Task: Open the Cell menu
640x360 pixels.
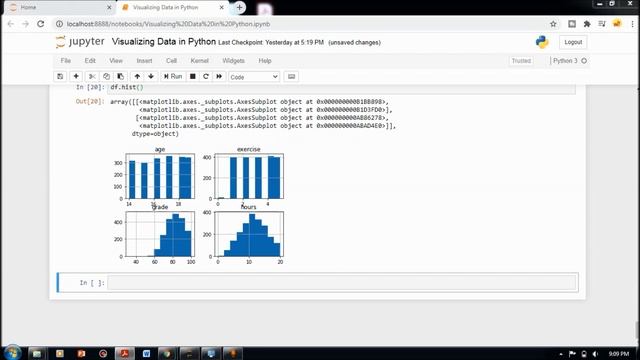Action: pyautogui.click(x=171, y=61)
